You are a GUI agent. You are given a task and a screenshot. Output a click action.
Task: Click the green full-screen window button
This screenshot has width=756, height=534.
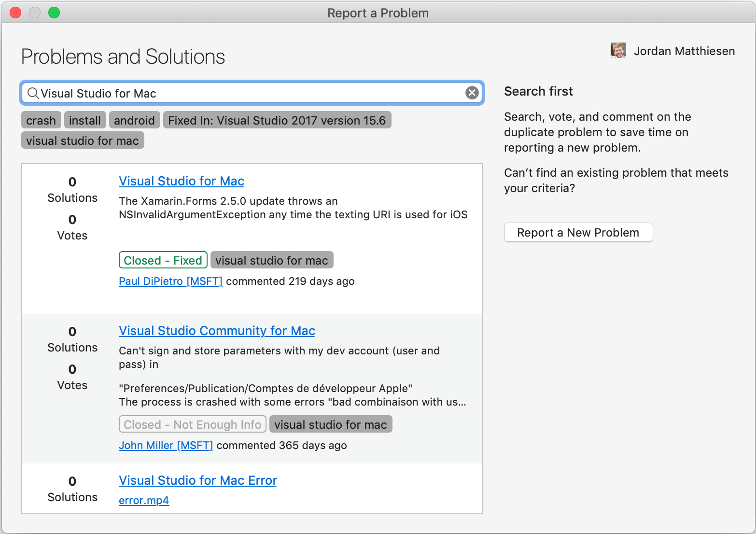point(54,13)
